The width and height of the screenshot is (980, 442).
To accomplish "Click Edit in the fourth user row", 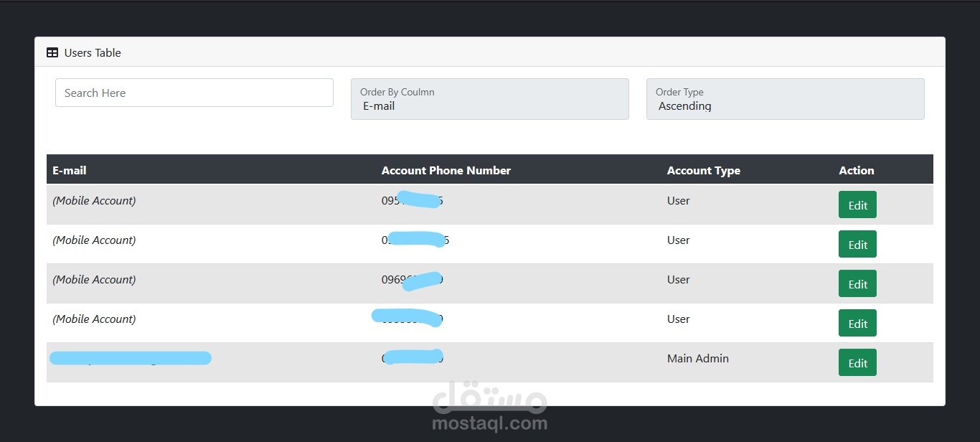I will 857,324.
